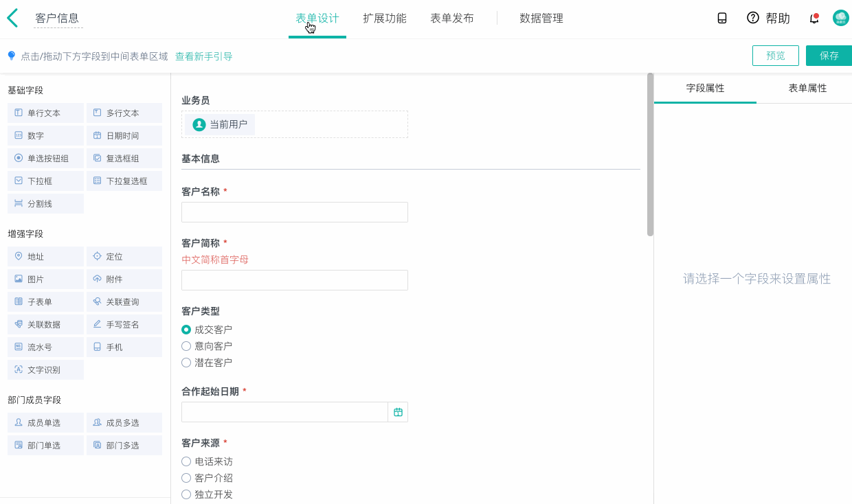852x504 pixels.
Task: Add the 地址 address field
Action: (46, 257)
